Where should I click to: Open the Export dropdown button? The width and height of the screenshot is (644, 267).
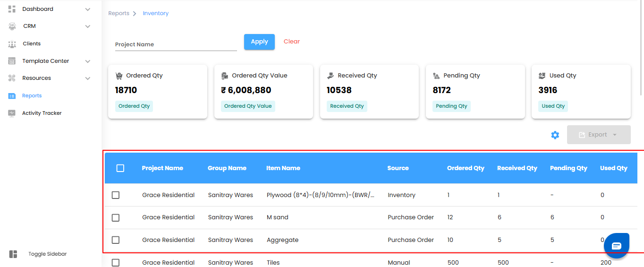point(598,135)
